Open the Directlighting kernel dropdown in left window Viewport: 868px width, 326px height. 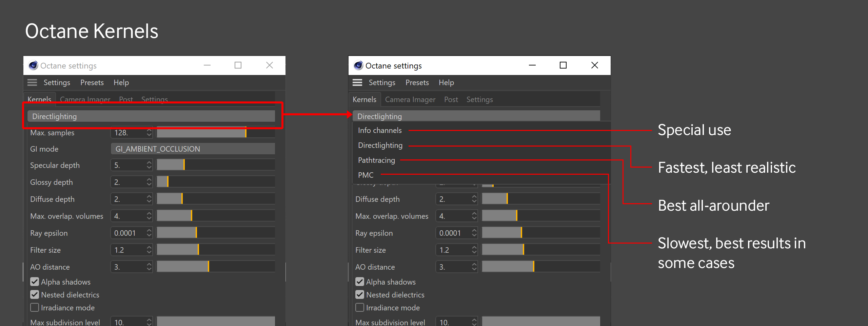(151, 116)
